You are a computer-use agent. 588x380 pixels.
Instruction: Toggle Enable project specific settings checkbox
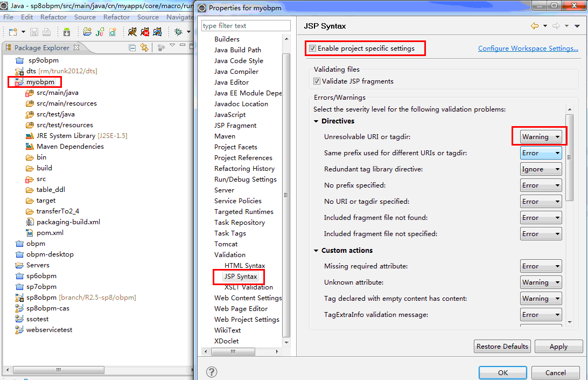pos(312,49)
